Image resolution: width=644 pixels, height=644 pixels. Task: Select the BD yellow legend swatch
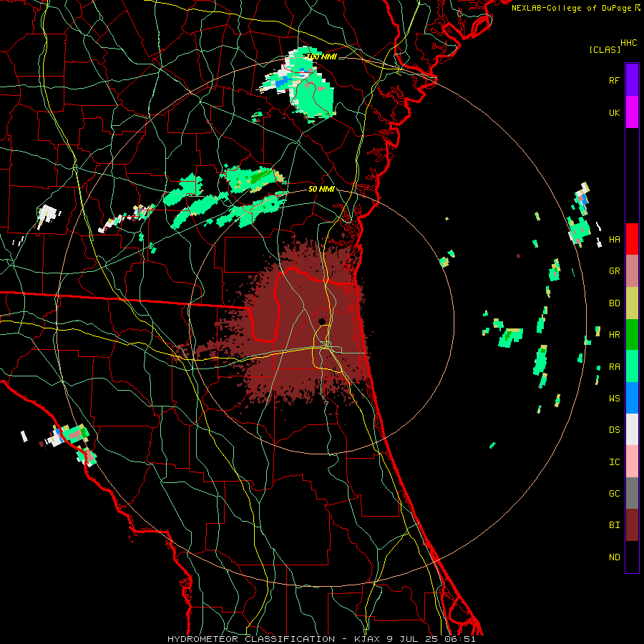click(x=632, y=303)
